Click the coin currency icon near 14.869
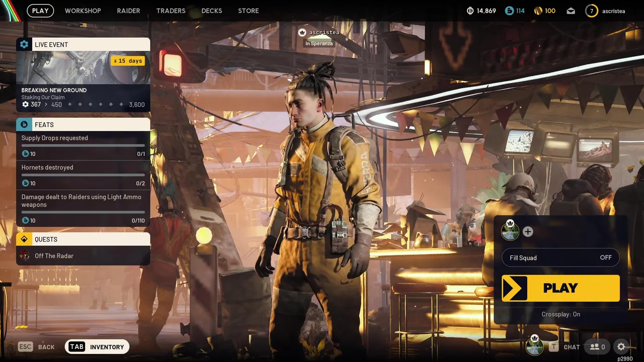This screenshot has width=644, height=362. coord(470,11)
